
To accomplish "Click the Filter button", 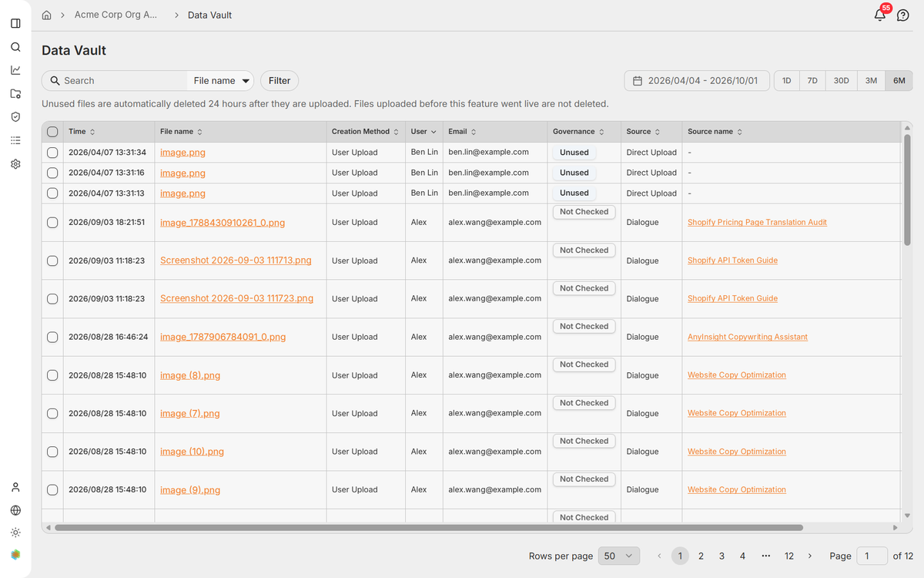I will [x=280, y=81].
